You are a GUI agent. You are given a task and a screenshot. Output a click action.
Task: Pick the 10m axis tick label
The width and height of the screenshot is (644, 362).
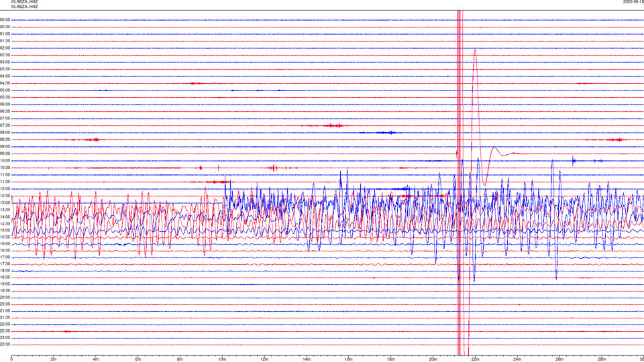(222, 359)
